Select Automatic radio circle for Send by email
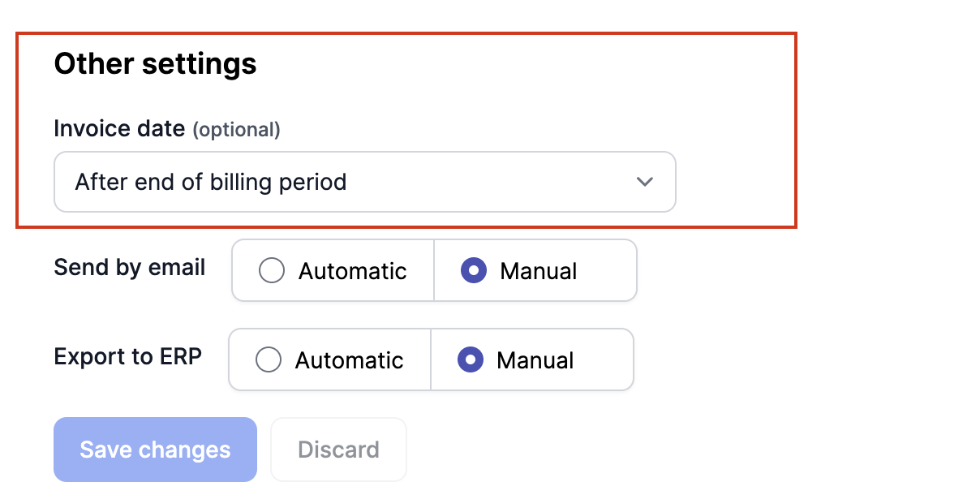 (272, 270)
